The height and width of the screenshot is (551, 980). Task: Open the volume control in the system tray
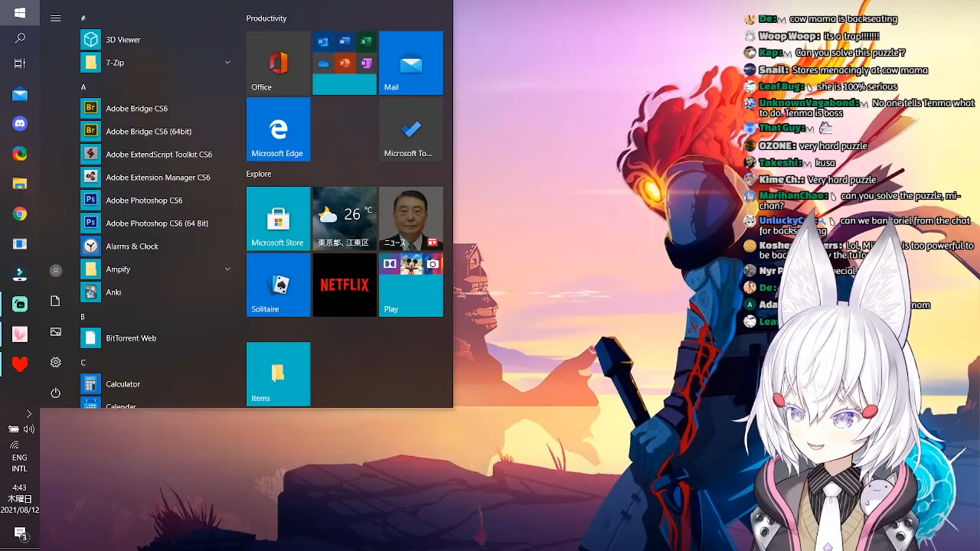tap(29, 429)
